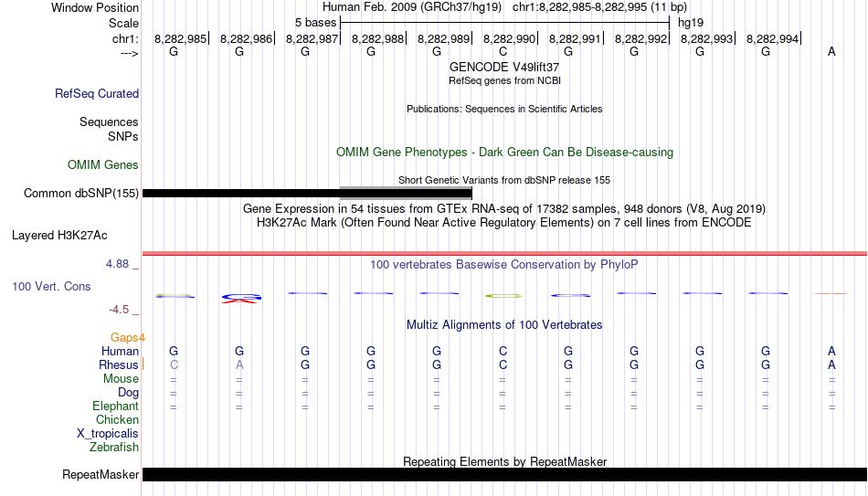Click the -4.5 PhyloP lower bound value
This screenshot has height=496, width=868.
[119, 310]
